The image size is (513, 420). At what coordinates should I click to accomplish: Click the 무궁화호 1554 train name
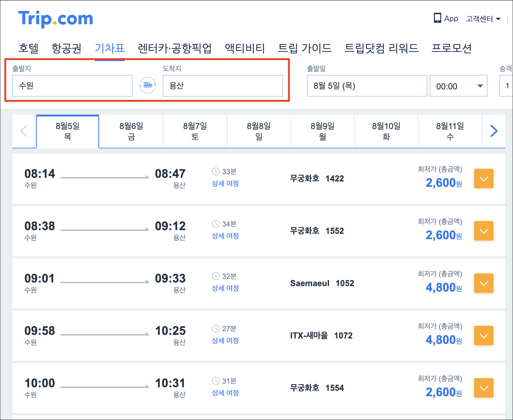coord(317,388)
